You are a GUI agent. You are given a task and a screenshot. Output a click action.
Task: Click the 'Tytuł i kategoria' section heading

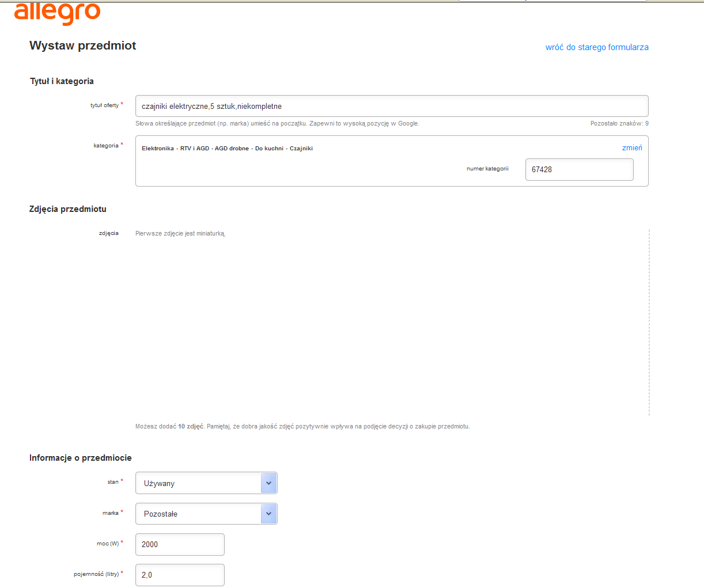(x=62, y=81)
